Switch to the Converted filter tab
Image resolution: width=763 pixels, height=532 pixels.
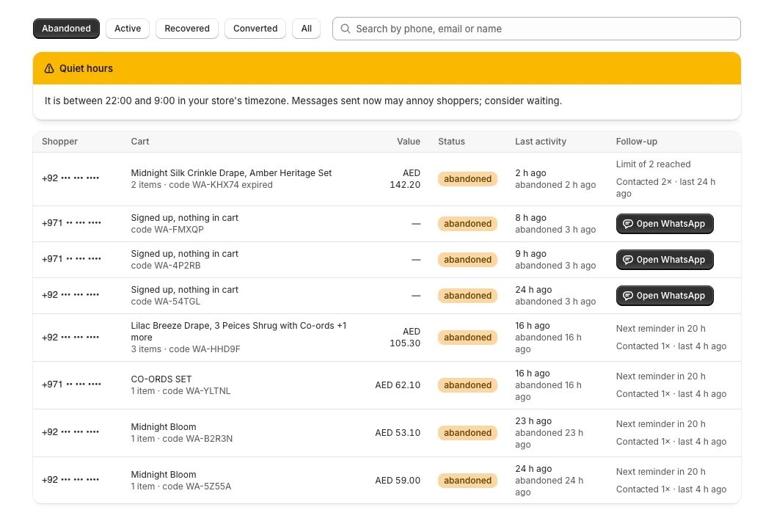(255, 29)
